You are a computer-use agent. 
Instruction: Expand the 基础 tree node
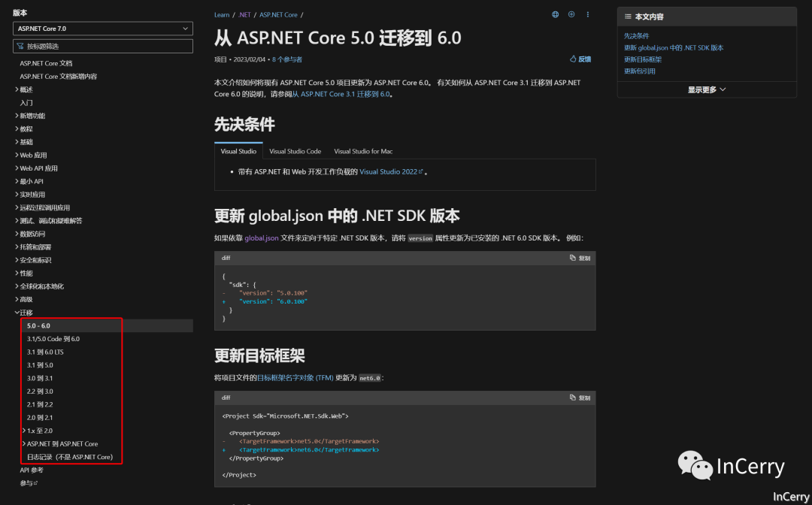pyautogui.click(x=17, y=142)
